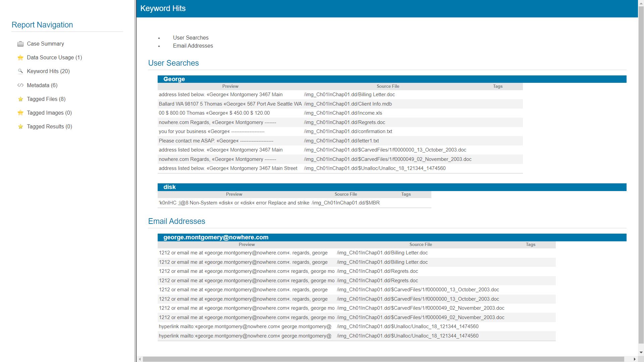Image resolution: width=644 pixels, height=362 pixels.
Task: Click the Tagged Images star icon
Action: pos(20,113)
